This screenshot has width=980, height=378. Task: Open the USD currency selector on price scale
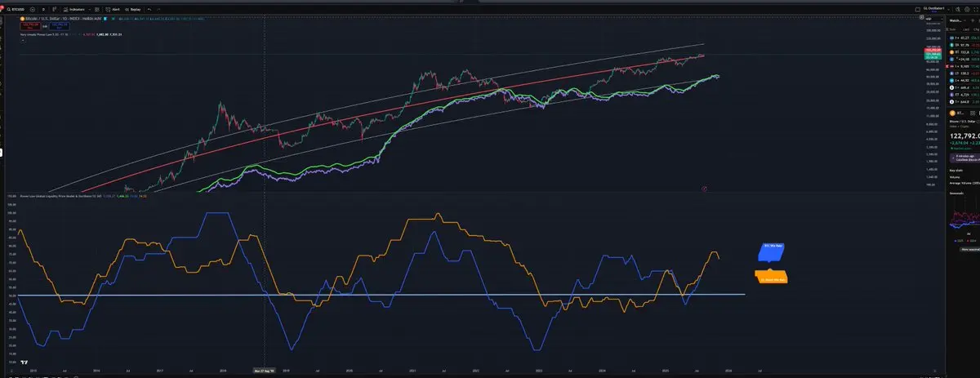click(934, 19)
